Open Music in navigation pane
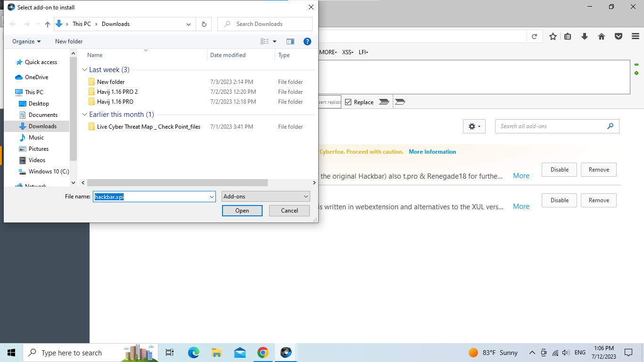 (x=36, y=138)
